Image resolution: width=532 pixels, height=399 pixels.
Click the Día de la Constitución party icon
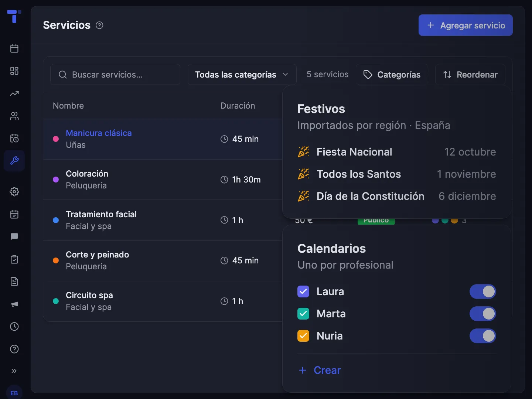[x=303, y=196]
